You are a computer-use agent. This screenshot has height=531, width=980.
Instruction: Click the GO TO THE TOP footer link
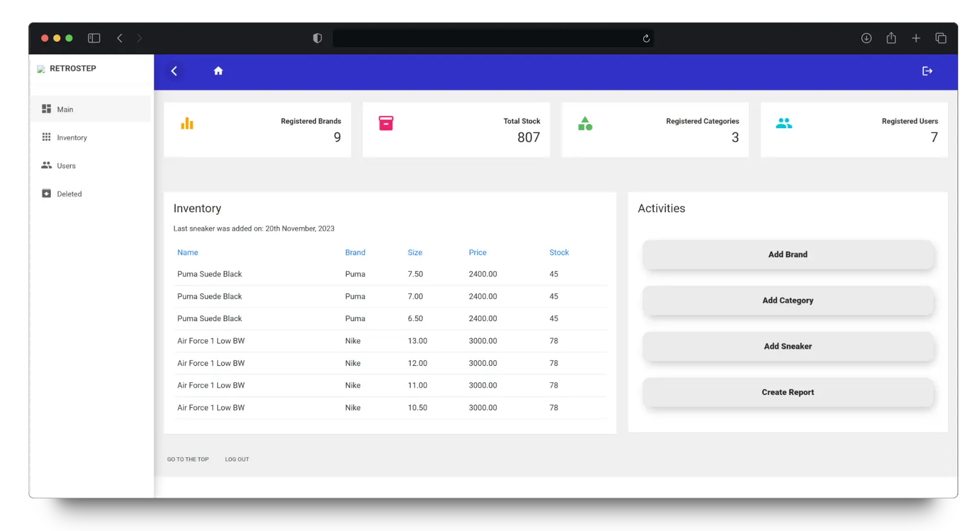coord(188,460)
